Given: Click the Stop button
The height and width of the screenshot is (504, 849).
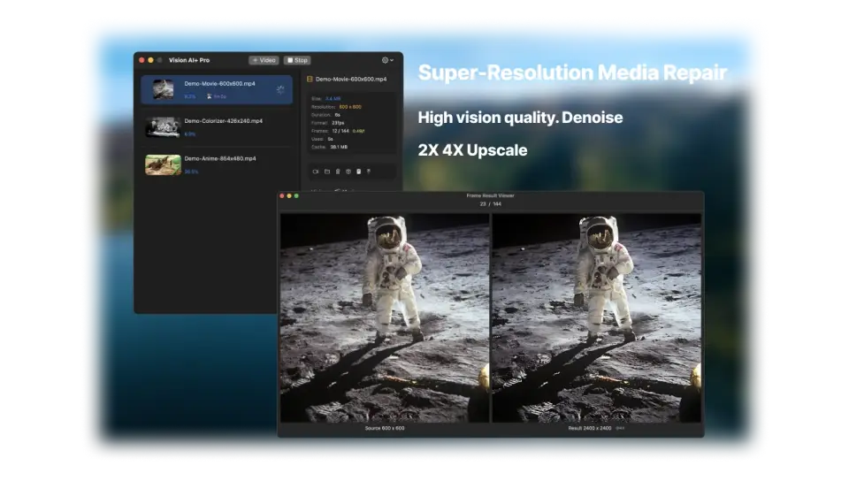Looking at the screenshot, I should pos(297,60).
